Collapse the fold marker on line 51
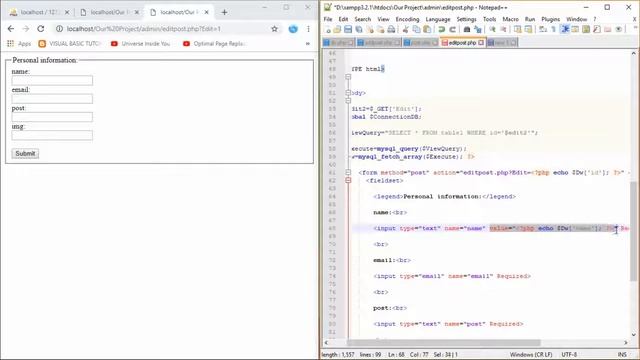The height and width of the screenshot is (360, 640). (348, 93)
